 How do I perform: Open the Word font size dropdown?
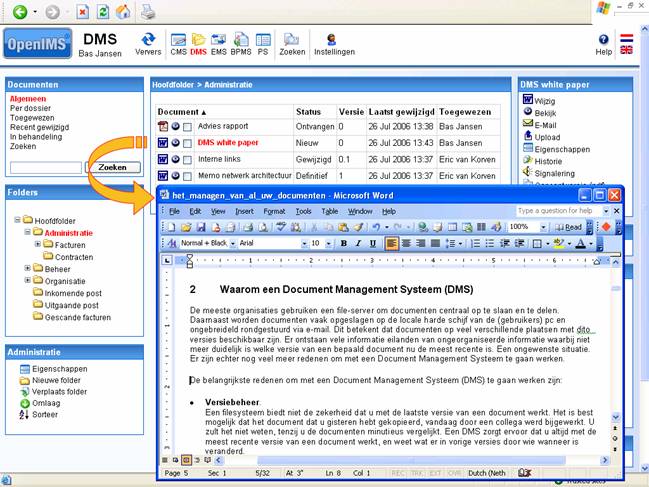click(328, 244)
